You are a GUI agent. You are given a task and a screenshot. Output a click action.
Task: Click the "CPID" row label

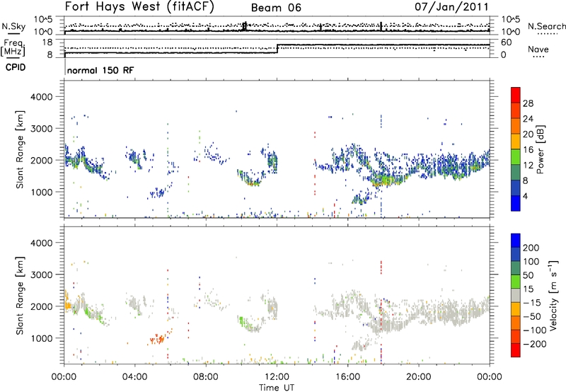tap(16, 67)
